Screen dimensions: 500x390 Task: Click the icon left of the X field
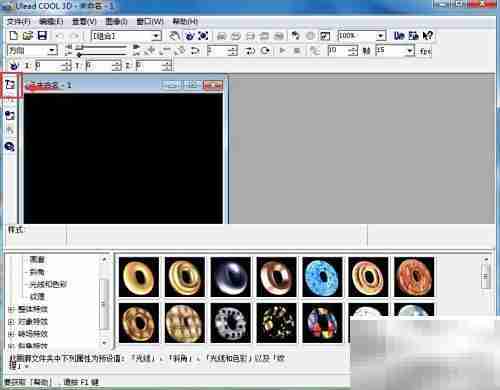14,66
